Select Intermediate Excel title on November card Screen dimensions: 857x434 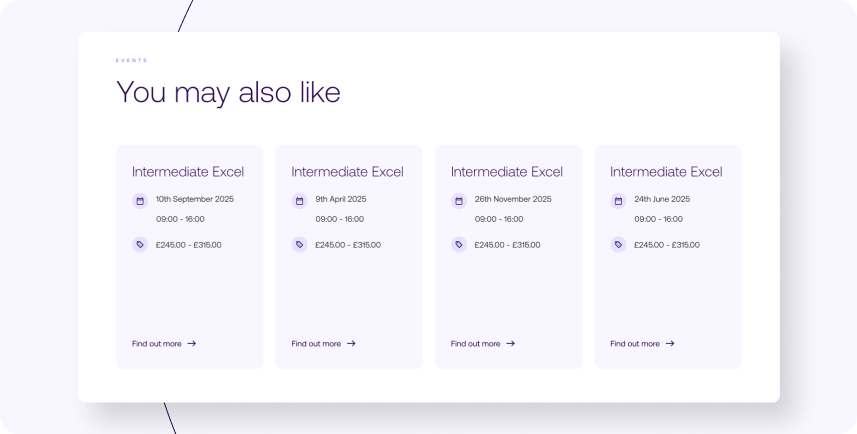click(x=507, y=172)
